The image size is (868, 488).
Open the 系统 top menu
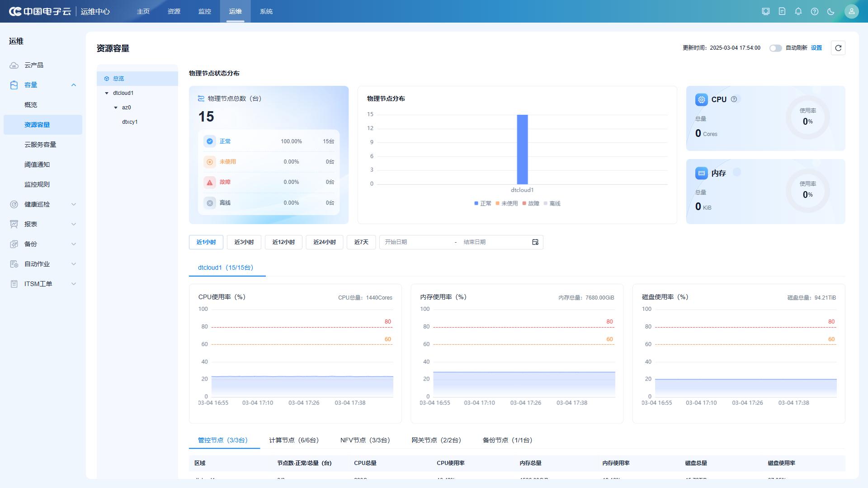pos(266,11)
